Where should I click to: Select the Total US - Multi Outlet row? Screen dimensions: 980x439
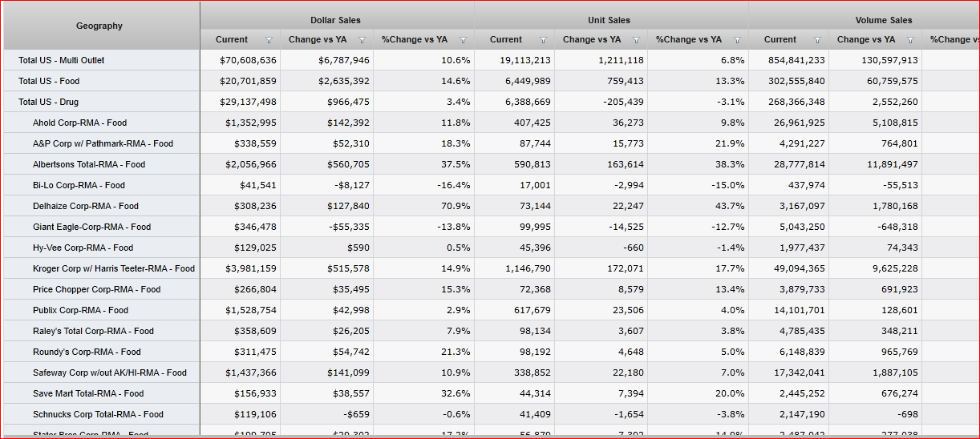62,60
